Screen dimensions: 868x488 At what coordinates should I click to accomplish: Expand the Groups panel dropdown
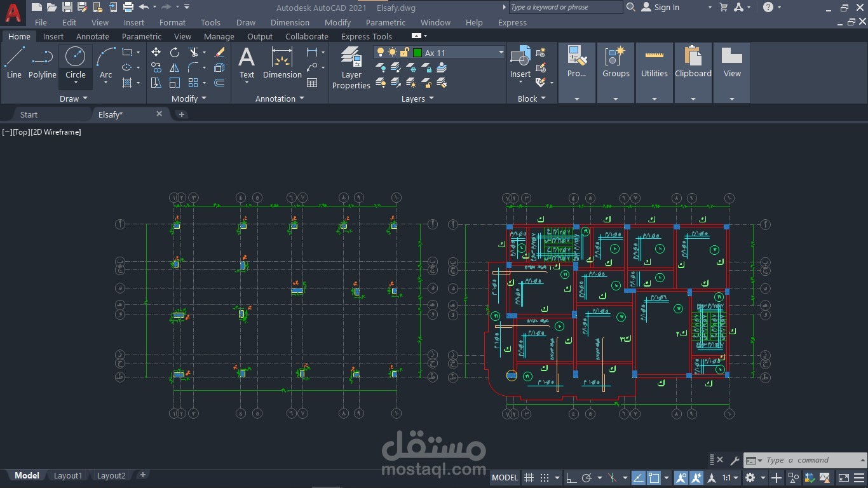pos(616,98)
